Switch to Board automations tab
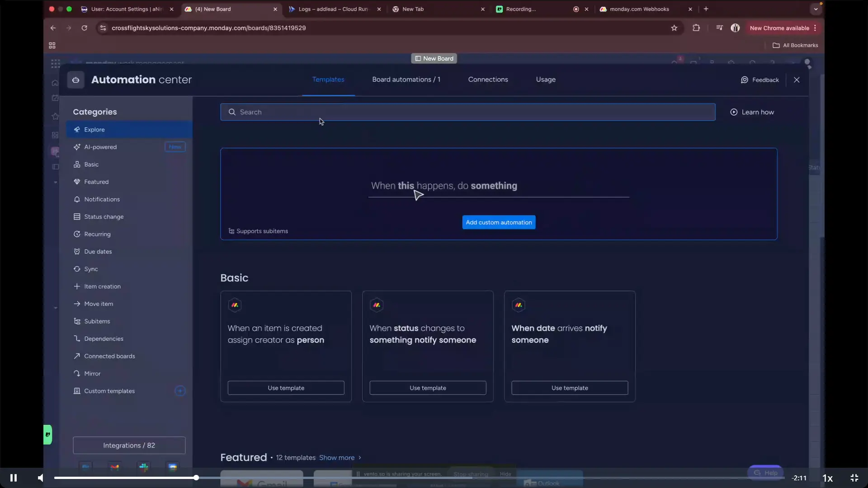The width and height of the screenshot is (868, 488). click(x=406, y=80)
